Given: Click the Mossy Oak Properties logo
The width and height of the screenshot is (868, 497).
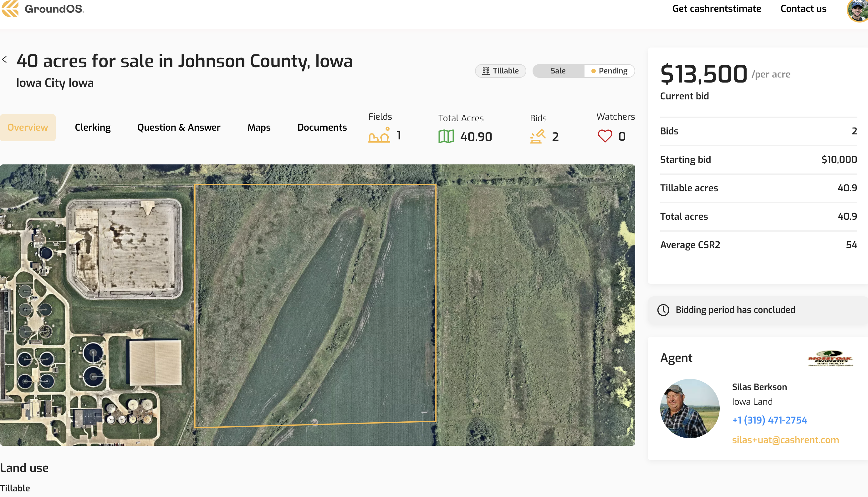Looking at the screenshot, I should 830,359.
